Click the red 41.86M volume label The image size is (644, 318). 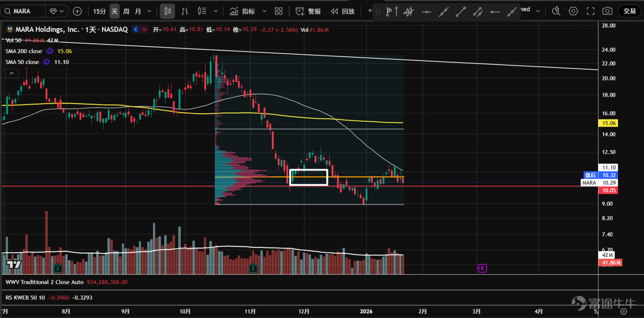click(611, 263)
